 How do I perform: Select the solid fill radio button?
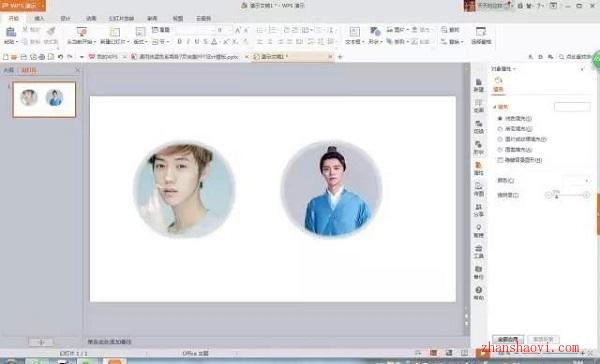pos(500,119)
